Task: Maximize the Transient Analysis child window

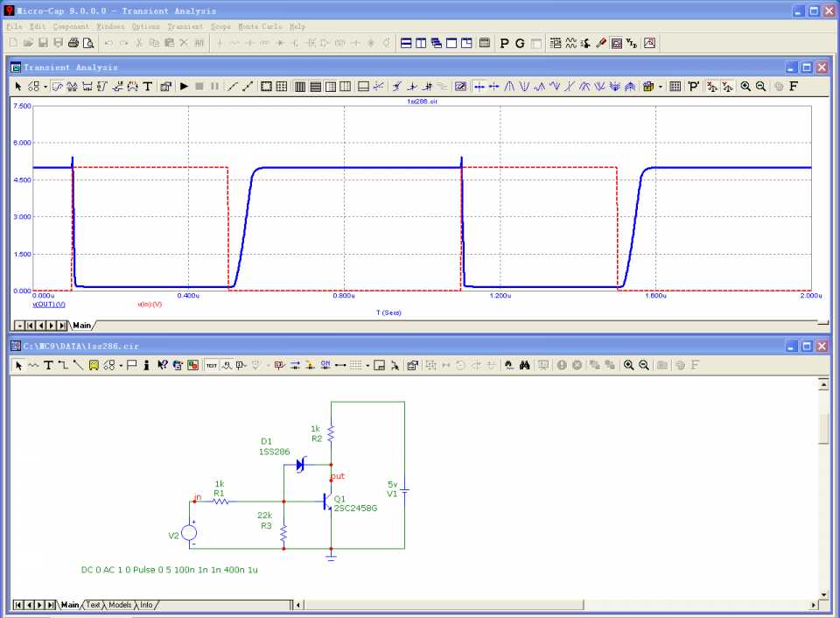Action: [807, 67]
